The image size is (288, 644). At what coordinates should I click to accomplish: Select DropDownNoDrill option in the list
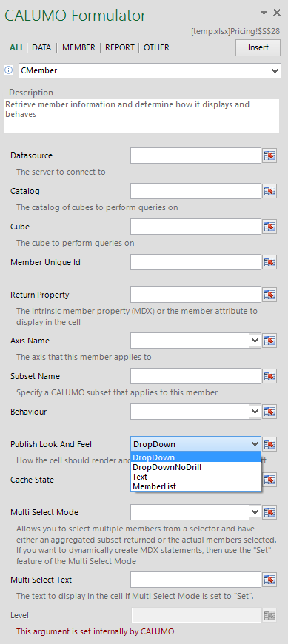point(195,467)
